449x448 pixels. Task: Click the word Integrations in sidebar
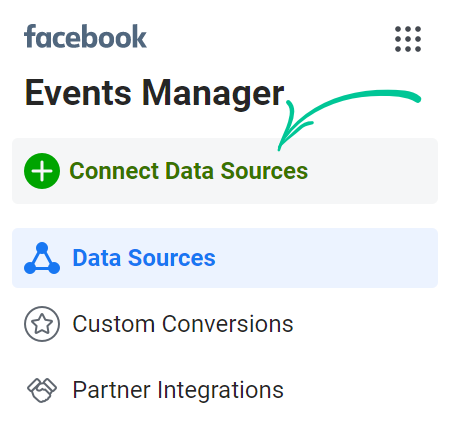point(220,390)
